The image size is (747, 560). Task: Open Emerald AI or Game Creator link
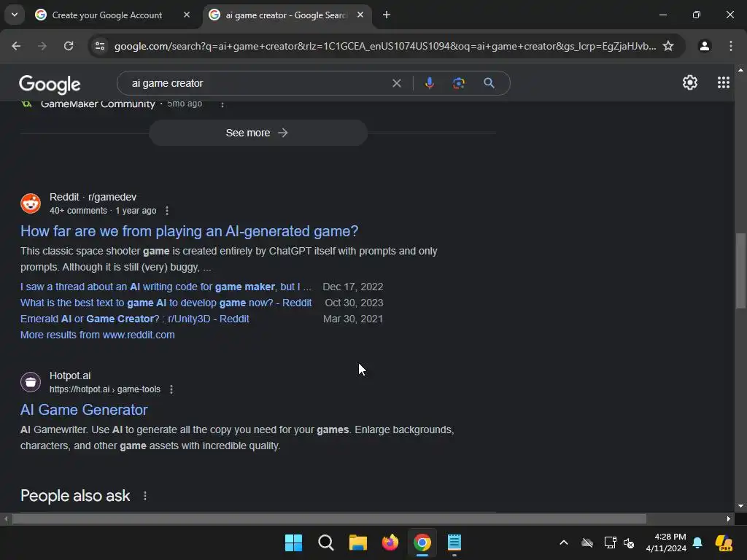(135, 319)
